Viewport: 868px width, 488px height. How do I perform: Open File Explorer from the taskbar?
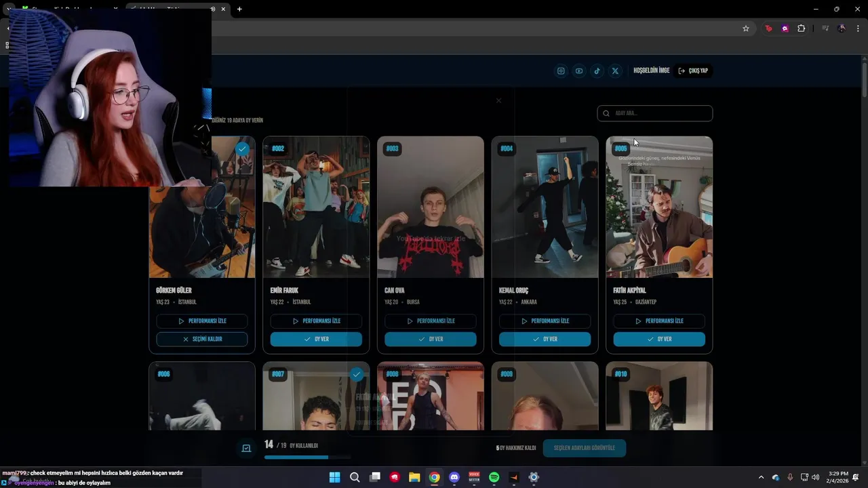tap(414, 477)
